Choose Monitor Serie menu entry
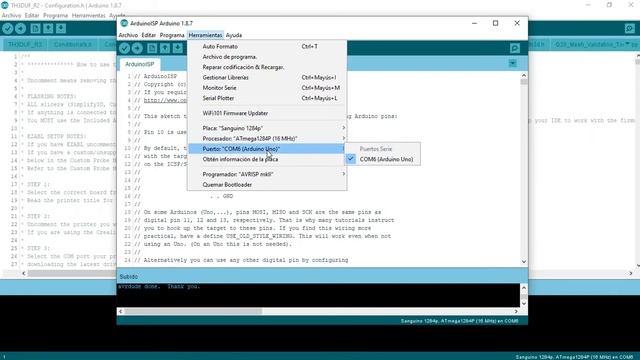Viewport: 640px width, 360px height. pyautogui.click(x=267, y=88)
